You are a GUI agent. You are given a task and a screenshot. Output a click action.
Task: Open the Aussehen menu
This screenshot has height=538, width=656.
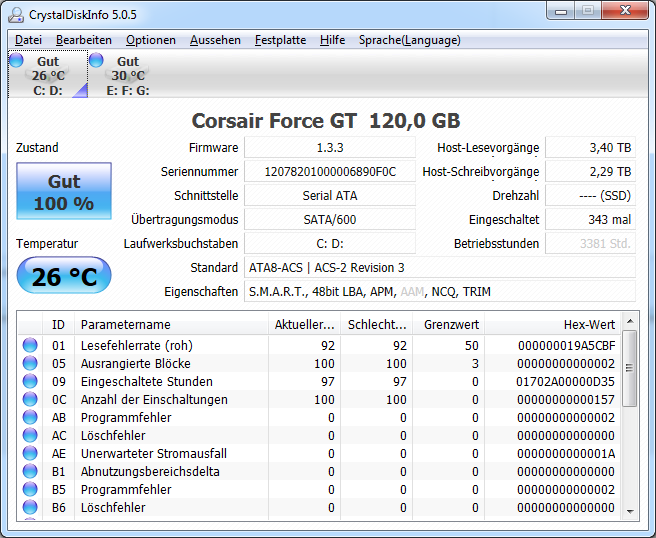215,40
